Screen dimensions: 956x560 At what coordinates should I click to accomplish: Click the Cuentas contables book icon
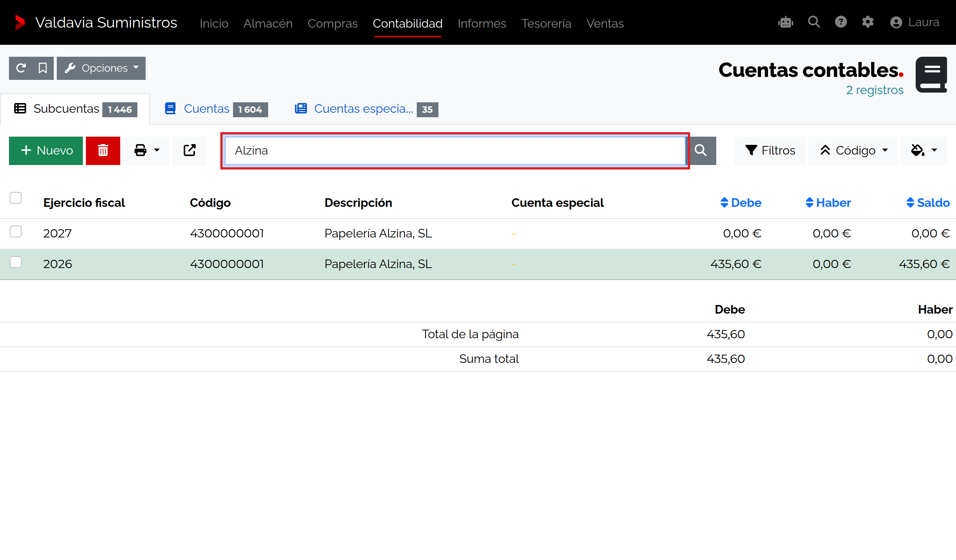[x=931, y=75]
